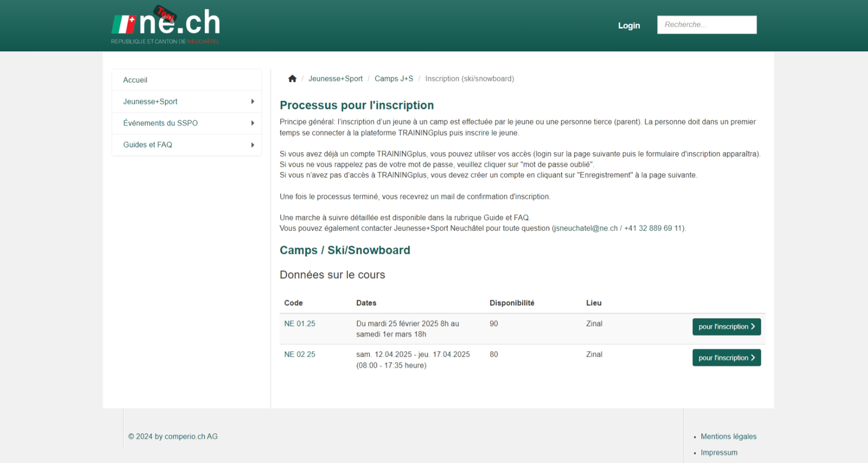Image resolution: width=868 pixels, height=463 pixels.
Task: Click the date 'Du mardi 25 février 2025' cell
Action: point(407,329)
